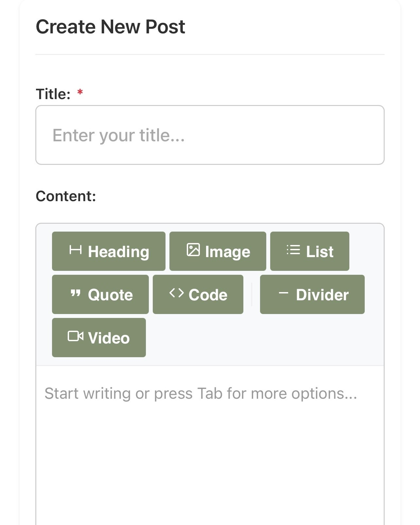Click the picture icon on the Image button
Viewport: 420px width, 525px height.
(193, 250)
